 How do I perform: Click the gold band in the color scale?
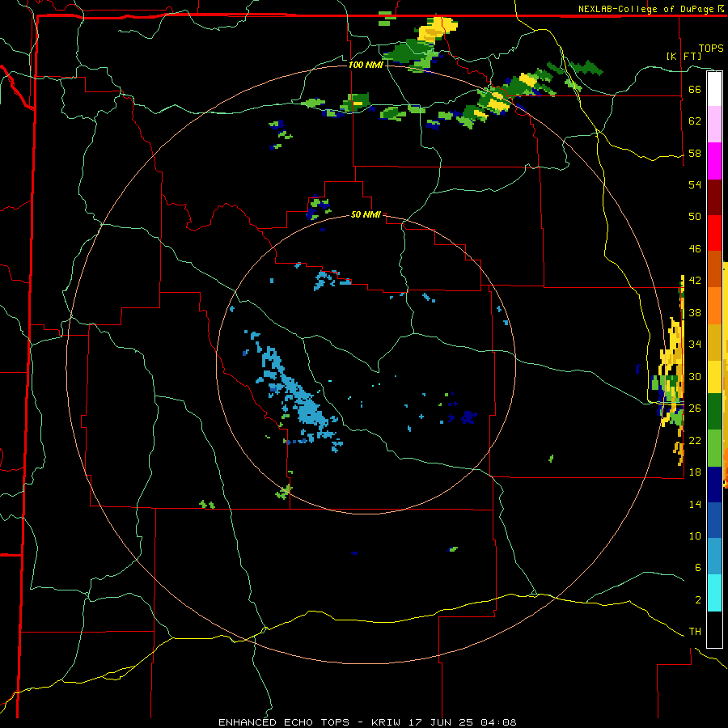(714, 342)
